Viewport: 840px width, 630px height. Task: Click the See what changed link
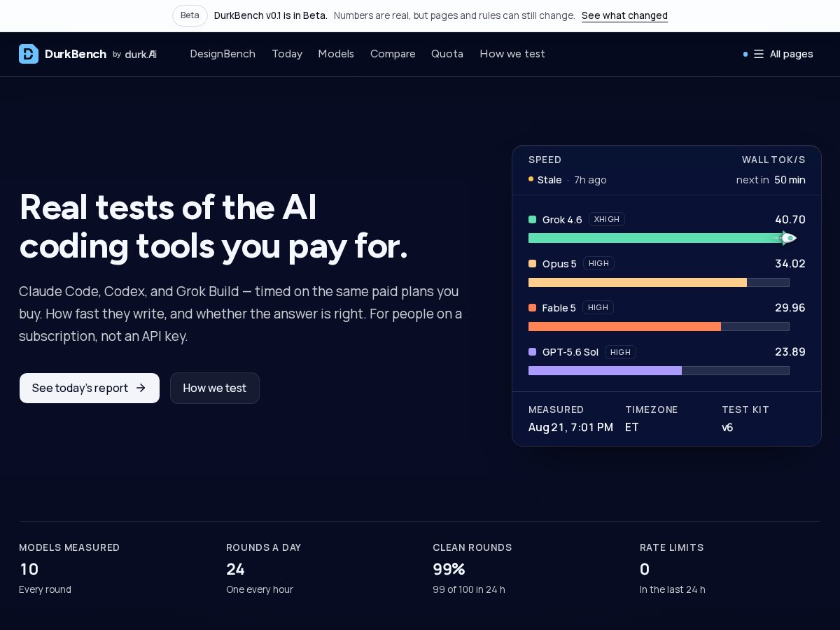624,15
